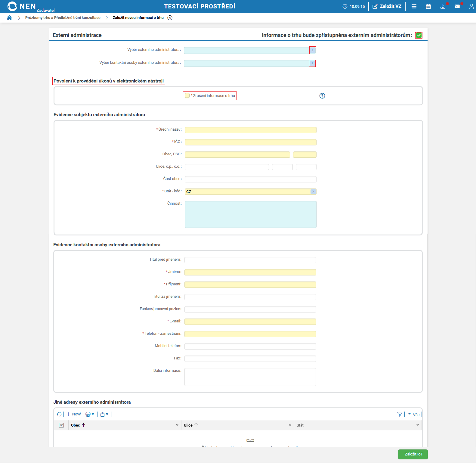The image size is (476, 463).
Task: Refresh the other addresses table
Action: click(x=59, y=414)
